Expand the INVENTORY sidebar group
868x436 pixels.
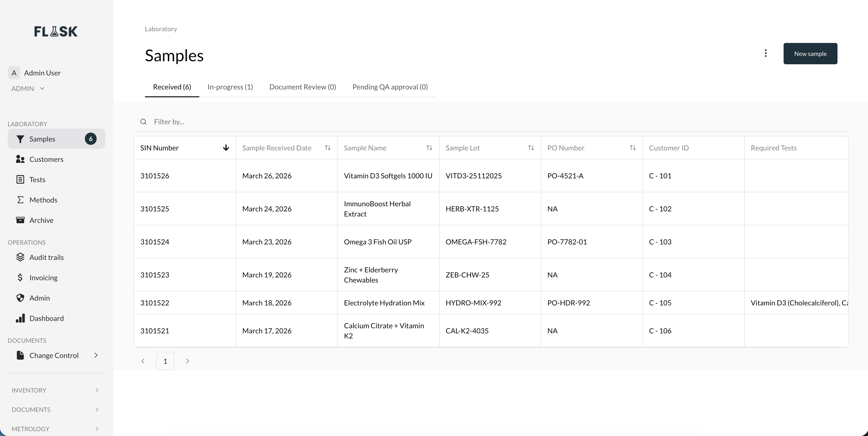tap(56, 390)
